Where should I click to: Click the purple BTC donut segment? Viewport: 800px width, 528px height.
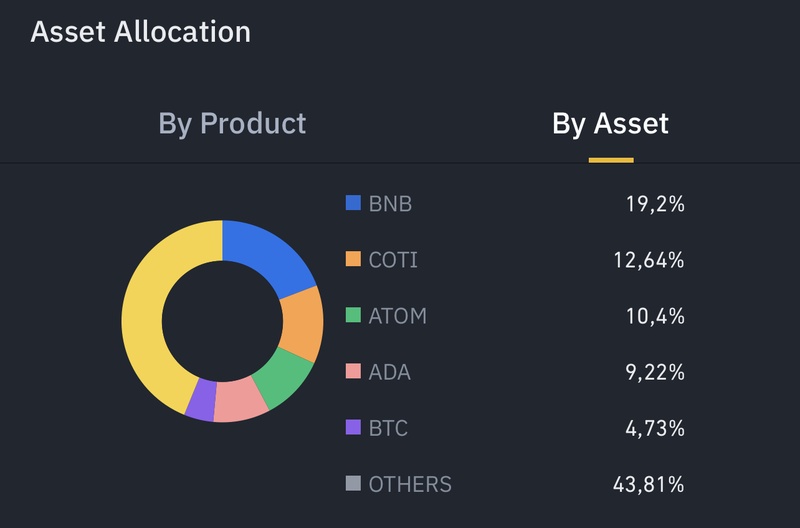202,400
